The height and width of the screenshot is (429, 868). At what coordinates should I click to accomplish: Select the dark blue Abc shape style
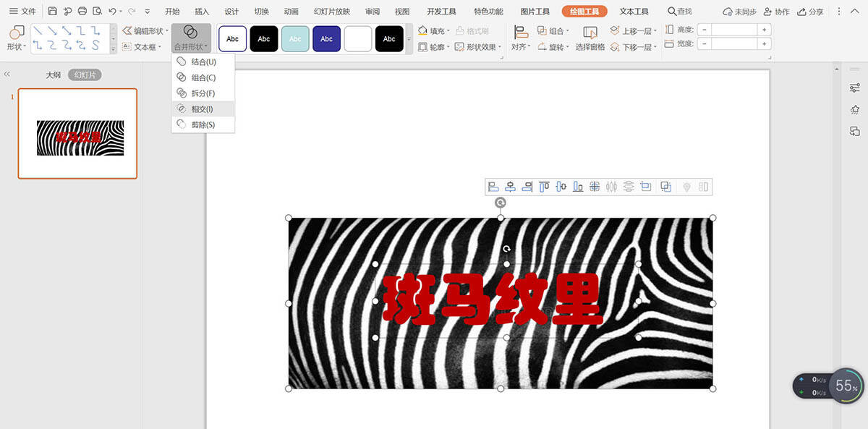[x=326, y=39]
